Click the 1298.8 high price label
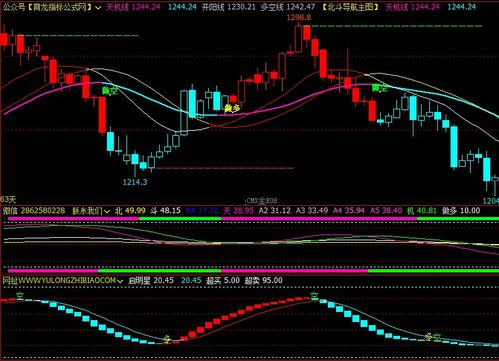 pos(299,17)
